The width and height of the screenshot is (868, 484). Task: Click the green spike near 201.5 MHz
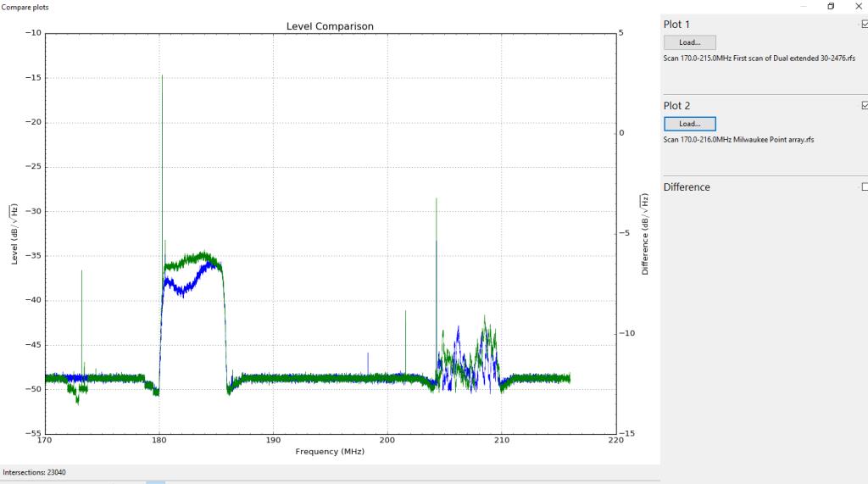tap(405, 314)
